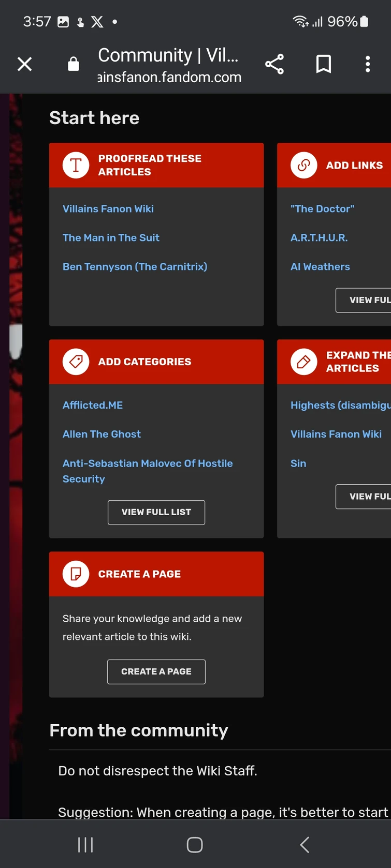Tap the Bookmark icon in the browser toolbar
The image size is (391, 868).
point(323,64)
